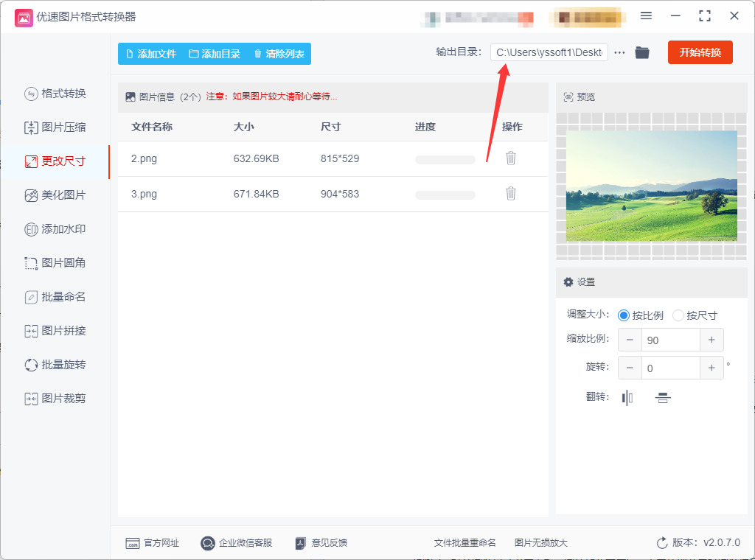This screenshot has height=560, width=755.
Task: Click 添加目录 to add a folder
Action: [x=215, y=54]
